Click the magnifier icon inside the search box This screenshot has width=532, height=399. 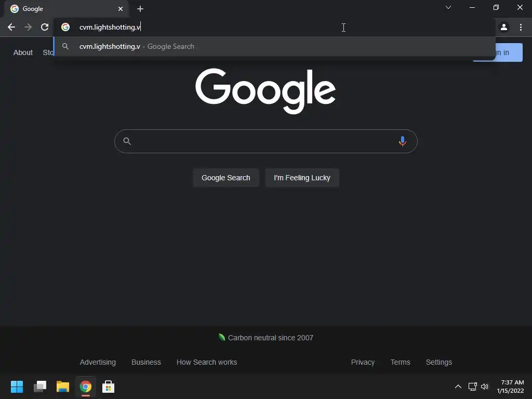click(127, 141)
